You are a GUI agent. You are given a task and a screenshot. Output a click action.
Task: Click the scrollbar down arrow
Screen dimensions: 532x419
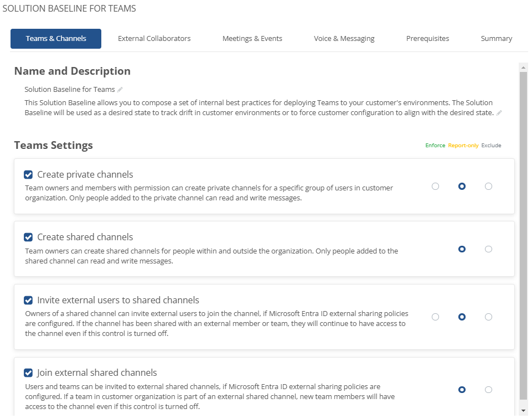click(524, 411)
